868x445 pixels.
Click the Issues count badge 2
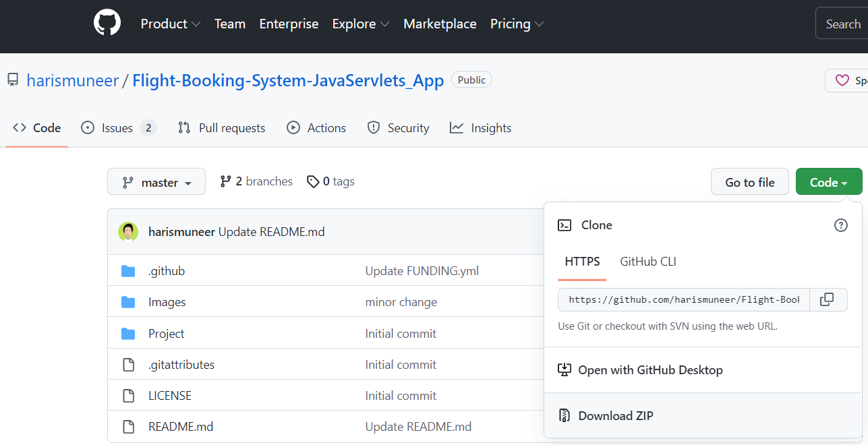(148, 128)
